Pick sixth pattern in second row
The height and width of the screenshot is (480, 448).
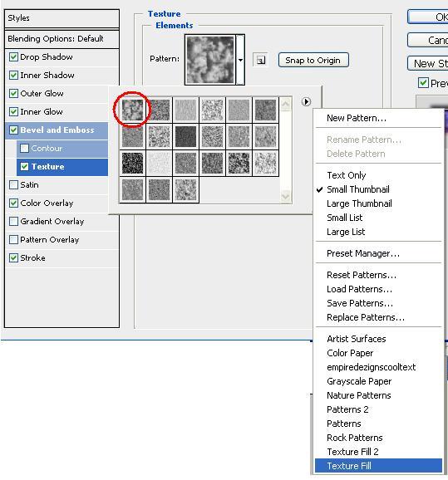266,136
